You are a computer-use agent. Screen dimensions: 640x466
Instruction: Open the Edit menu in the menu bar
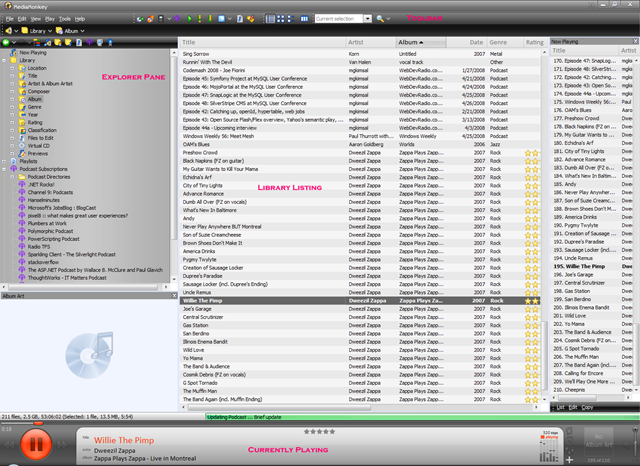[22, 19]
